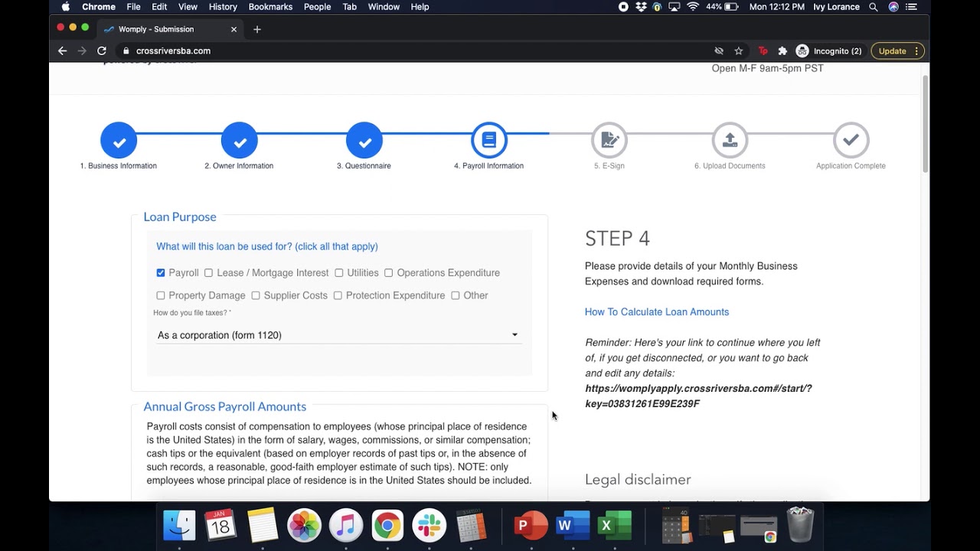The width and height of the screenshot is (980, 551).
Task: Click the womplyapply.crossriversba.com resume link text
Action: click(x=698, y=396)
